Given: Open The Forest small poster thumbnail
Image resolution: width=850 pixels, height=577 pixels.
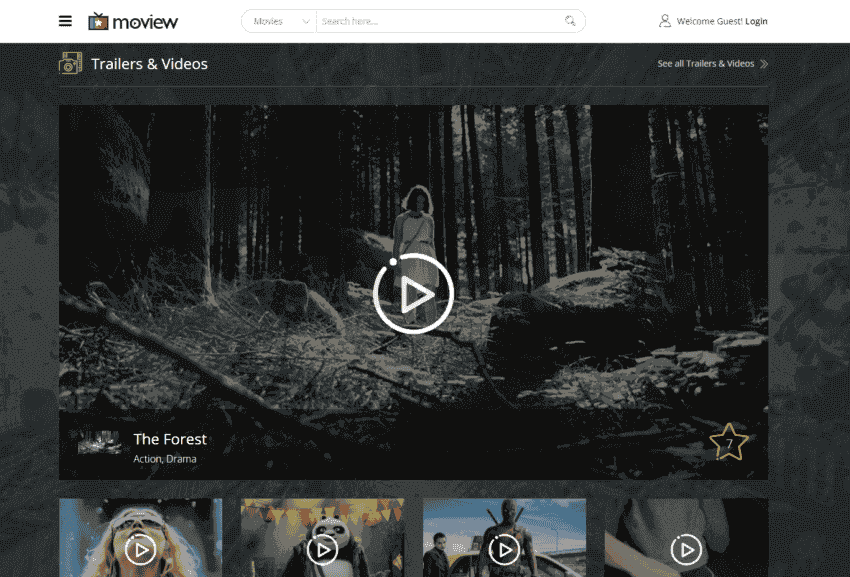Looking at the screenshot, I should click(99, 443).
